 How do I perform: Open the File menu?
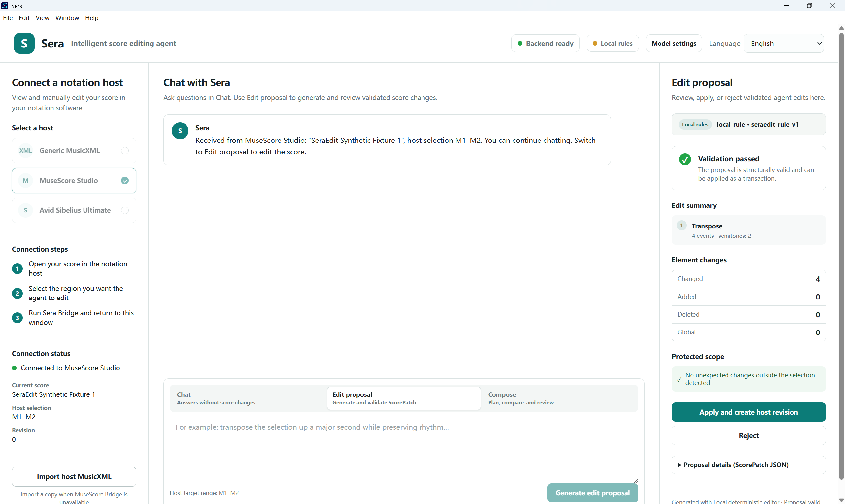(8, 18)
